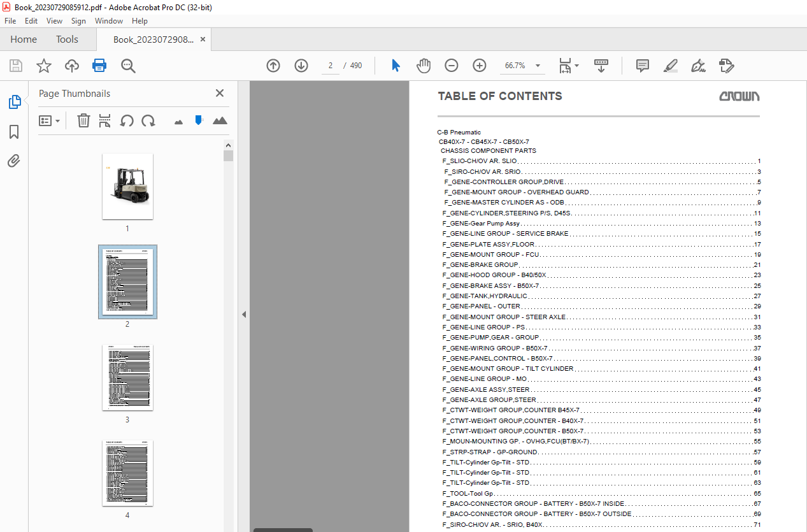Image resolution: width=807 pixels, height=532 pixels.
Task: Click the fit page width icon
Action: 564,66
